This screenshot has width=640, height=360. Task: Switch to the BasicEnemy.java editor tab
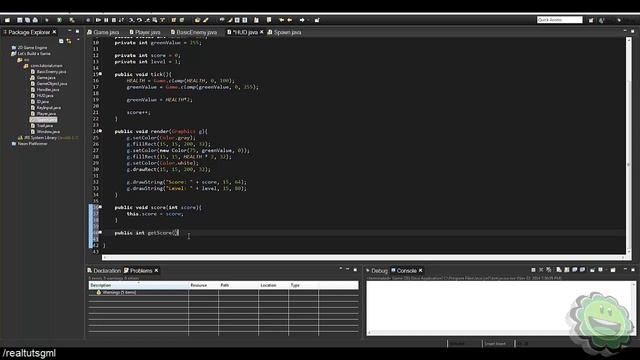194,32
